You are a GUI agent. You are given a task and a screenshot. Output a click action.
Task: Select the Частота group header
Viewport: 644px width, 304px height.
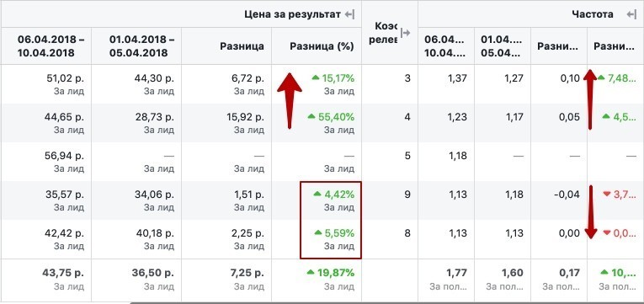point(593,14)
